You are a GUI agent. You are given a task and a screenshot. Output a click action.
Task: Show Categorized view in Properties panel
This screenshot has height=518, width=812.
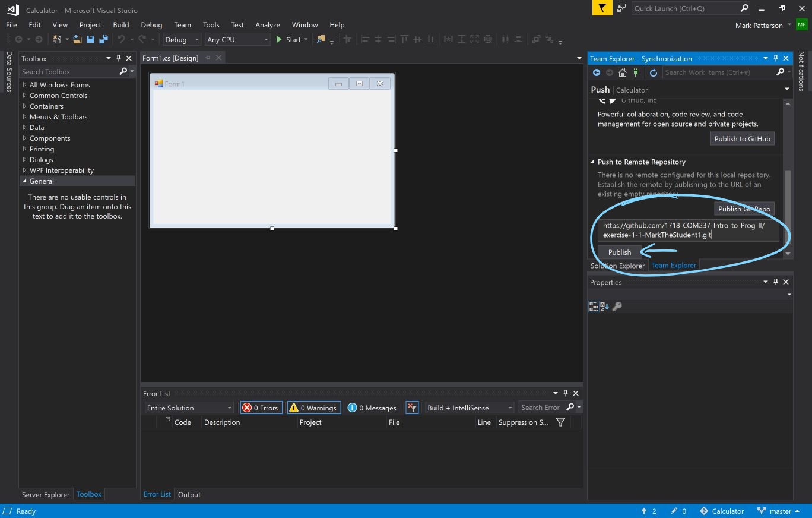pos(594,307)
